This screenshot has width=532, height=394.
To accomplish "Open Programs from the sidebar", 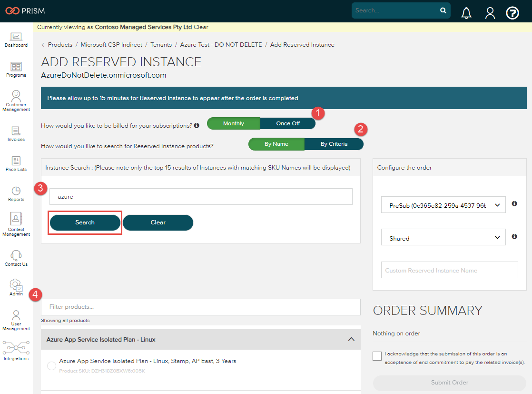I will pyautogui.click(x=16, y=69).
